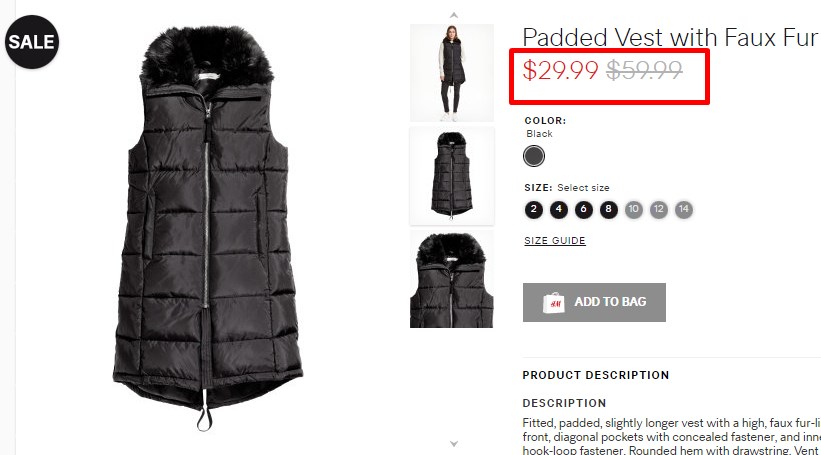Click the shopping bag icon on Add to Bag
This screenshot has height=455, width=821.
coord(553,302)
